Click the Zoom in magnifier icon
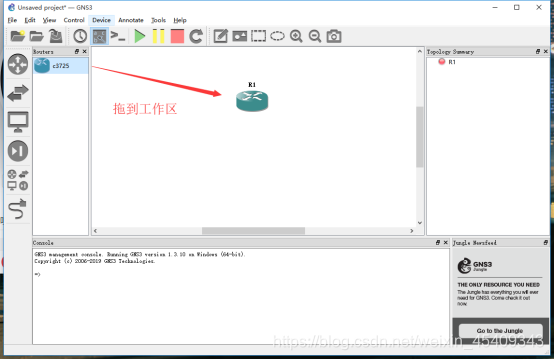 (296, 36)
